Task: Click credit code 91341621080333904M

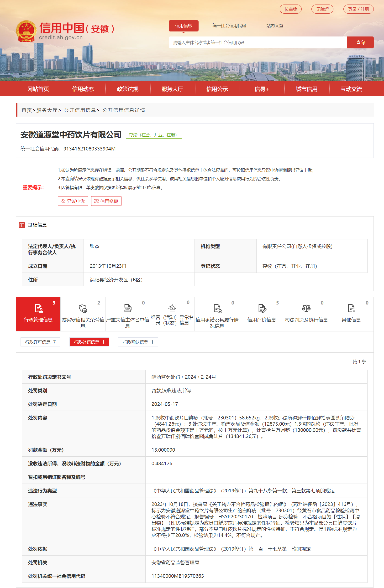Action: coord(89,149)
